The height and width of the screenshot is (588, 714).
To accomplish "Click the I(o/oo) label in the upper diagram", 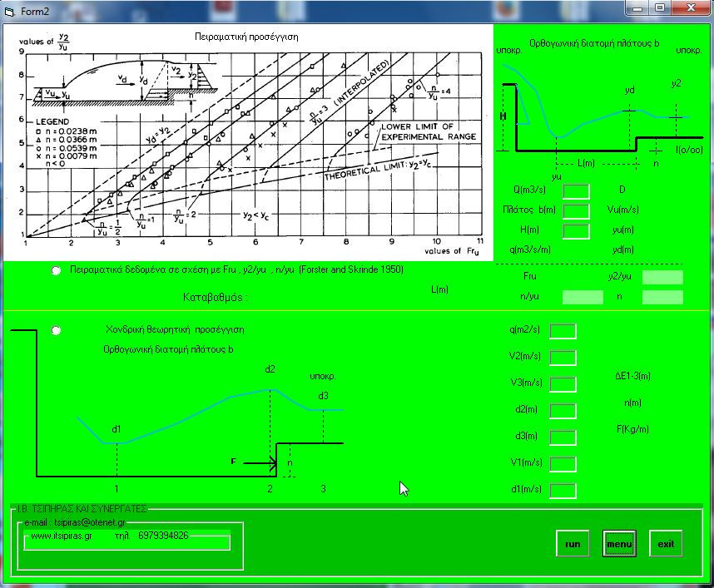I will (x=689, y=150).
